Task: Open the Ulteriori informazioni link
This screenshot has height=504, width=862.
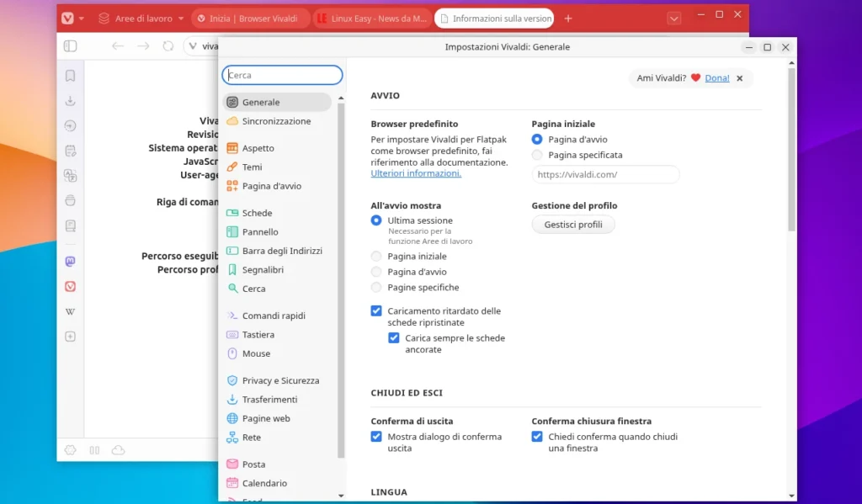Action: (416, 173)
